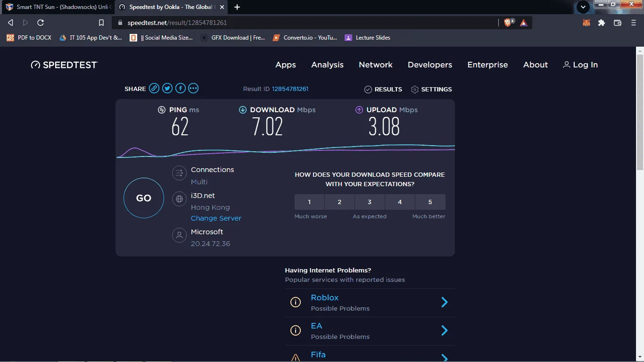
Task: Rate download speed as 2
Action: tap(339, 202)
